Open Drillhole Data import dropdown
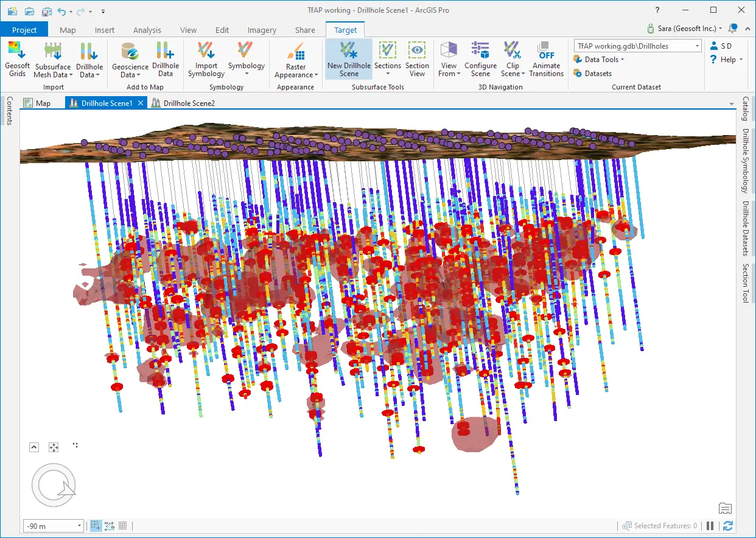Image resolution: width=756 pixels, height=538 pixels. click(x=89, y=60)
